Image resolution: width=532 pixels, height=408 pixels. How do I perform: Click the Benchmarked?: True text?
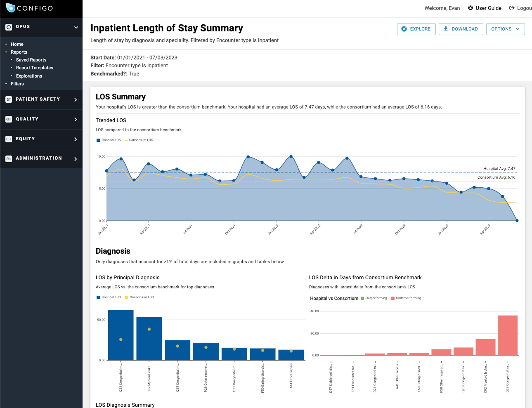click(115, 74)
